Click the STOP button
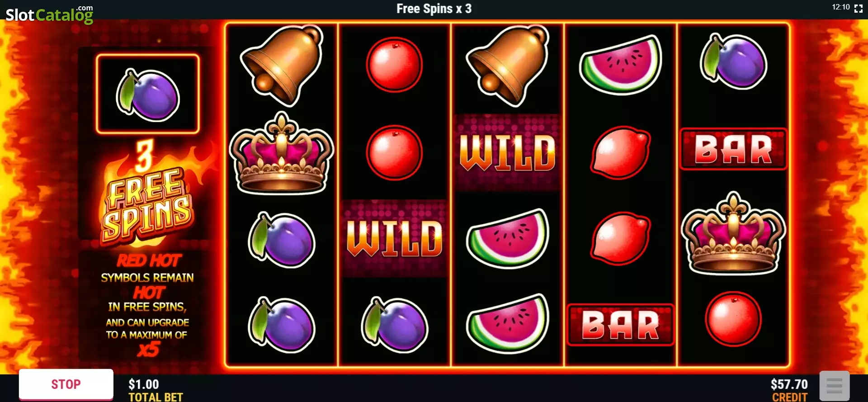Viewport: 868px width, 402px height. 66,384
